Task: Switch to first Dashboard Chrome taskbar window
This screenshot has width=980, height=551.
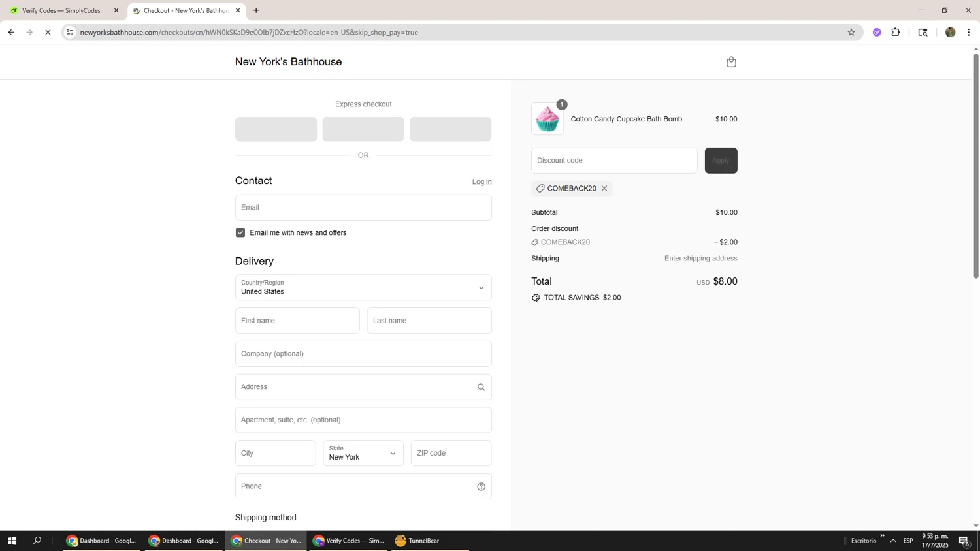Action: 101,541
